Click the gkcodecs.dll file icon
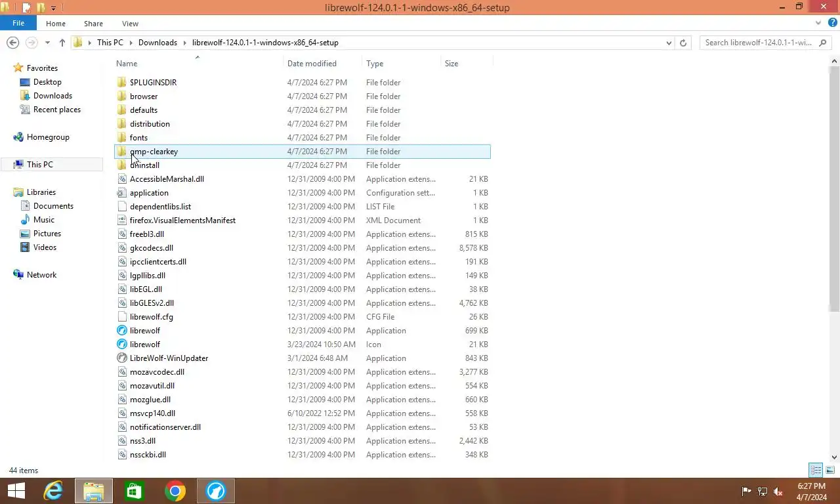The image size is (840, 504). 121,248
